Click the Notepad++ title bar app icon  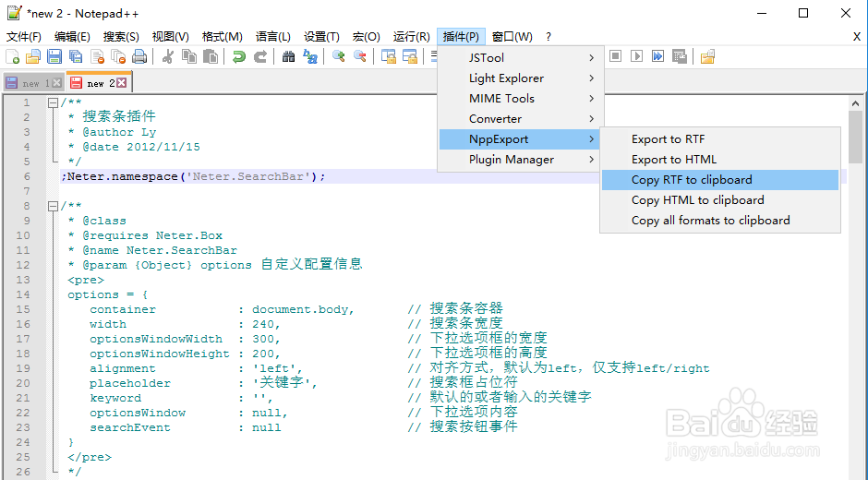[x=14, y=13]
